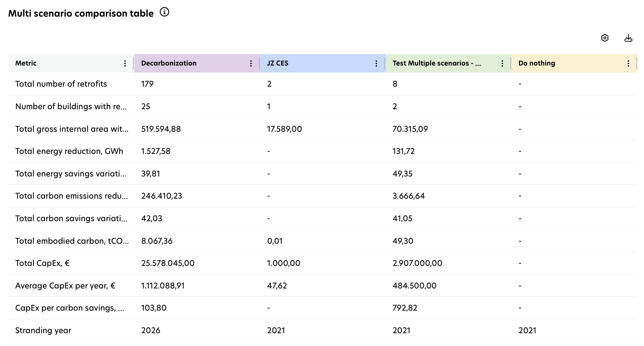Screen dimensions: 644x346
Task: Select the 1.112.088,91 average CapEx value
Action: [x=163, y=286]
